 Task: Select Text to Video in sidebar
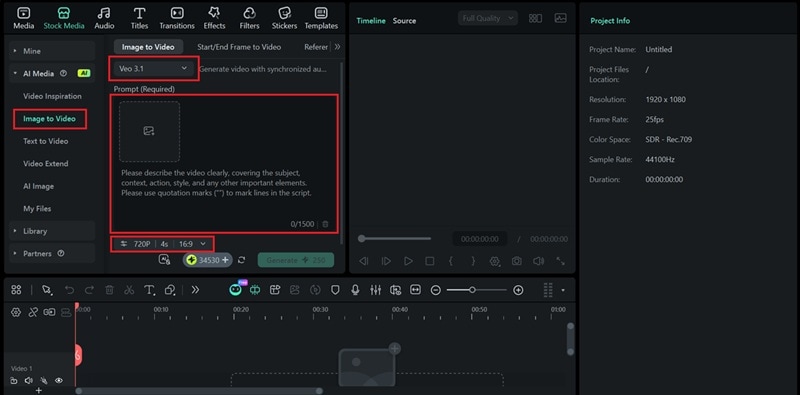[x=45, y=141]
